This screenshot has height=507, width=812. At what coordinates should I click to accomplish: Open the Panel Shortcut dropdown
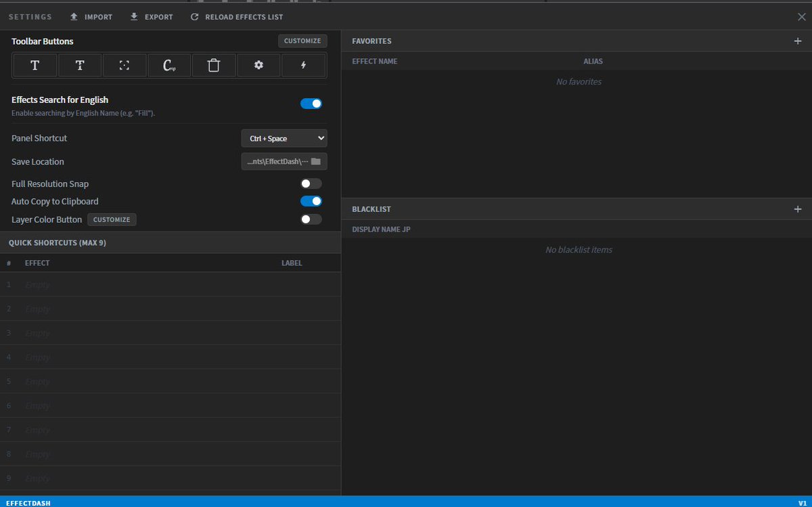coord(284,138)
